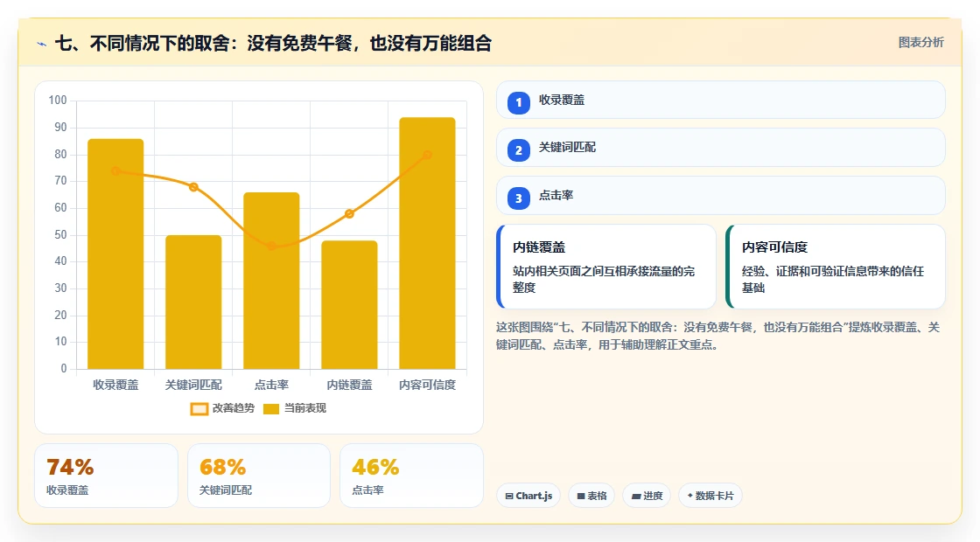
Task: Click the trend line point above 关键词匹配
Action: [193, 187]
